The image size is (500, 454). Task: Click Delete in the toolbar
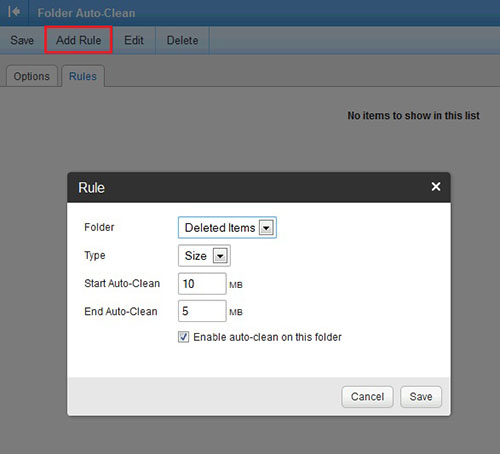point(182,40)
